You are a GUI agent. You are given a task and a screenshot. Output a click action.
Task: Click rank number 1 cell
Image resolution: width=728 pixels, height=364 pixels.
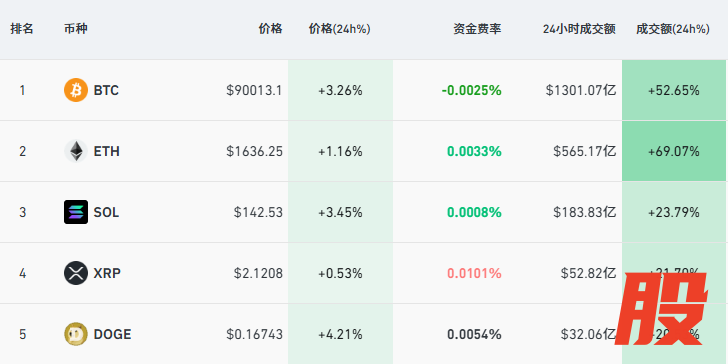pos(22,90)
